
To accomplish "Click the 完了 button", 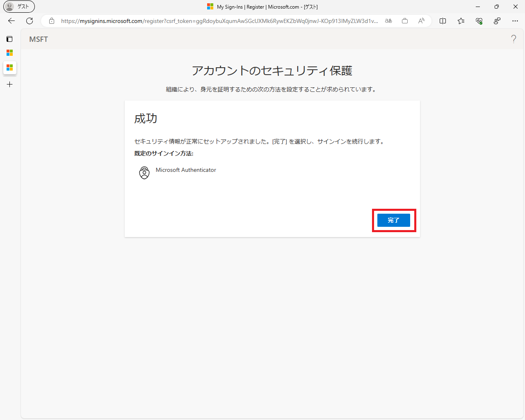I will pyautogui.click(x=393, y=220).
